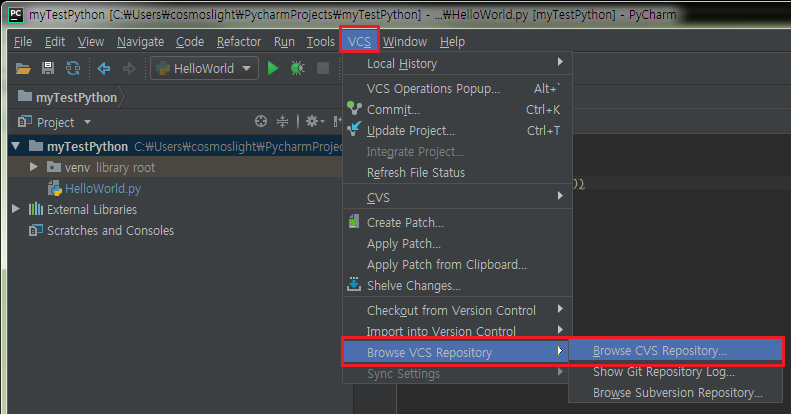This screenshot has height=414, width=791.
Task: Collapse the myTestPython root tree node
Action: pyautogui.click(x=16, y=146)
